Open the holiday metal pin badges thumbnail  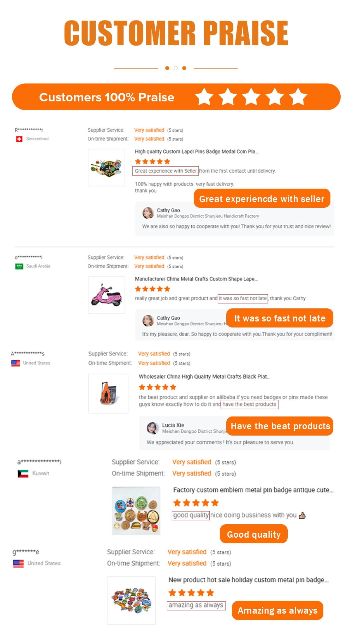point(131,601)
